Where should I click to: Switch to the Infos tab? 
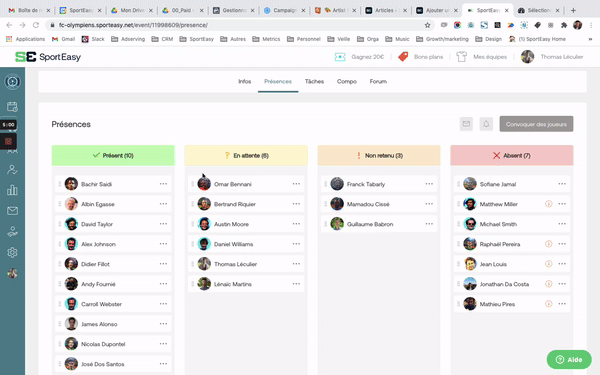245,82
